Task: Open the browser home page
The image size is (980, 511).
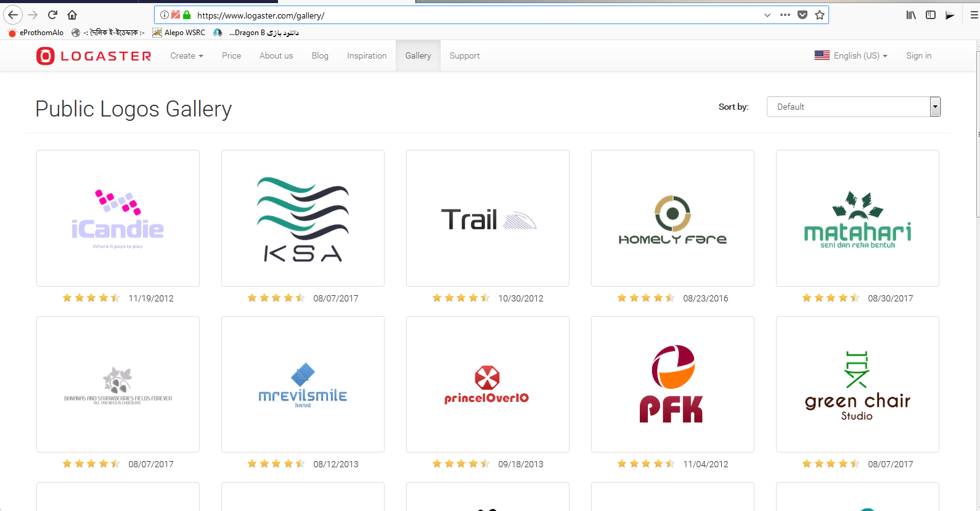Action: [72, 15]
